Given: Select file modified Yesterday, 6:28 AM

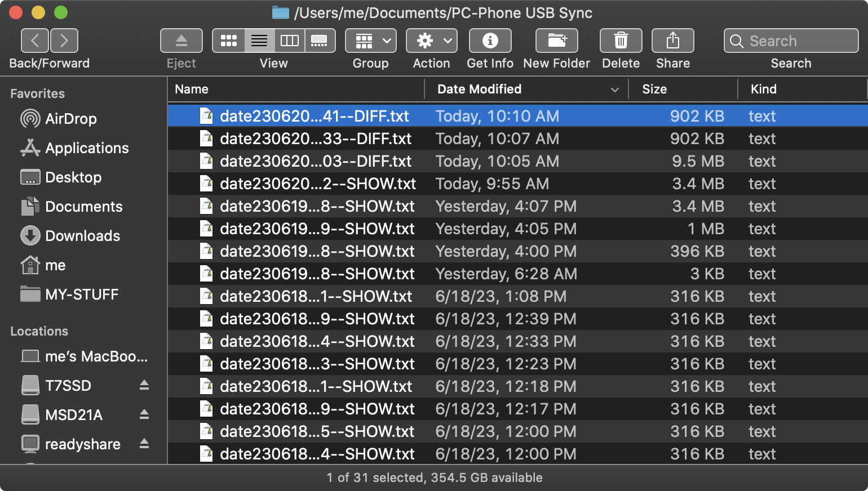Looking at the screenshot, I should (517, 274).
